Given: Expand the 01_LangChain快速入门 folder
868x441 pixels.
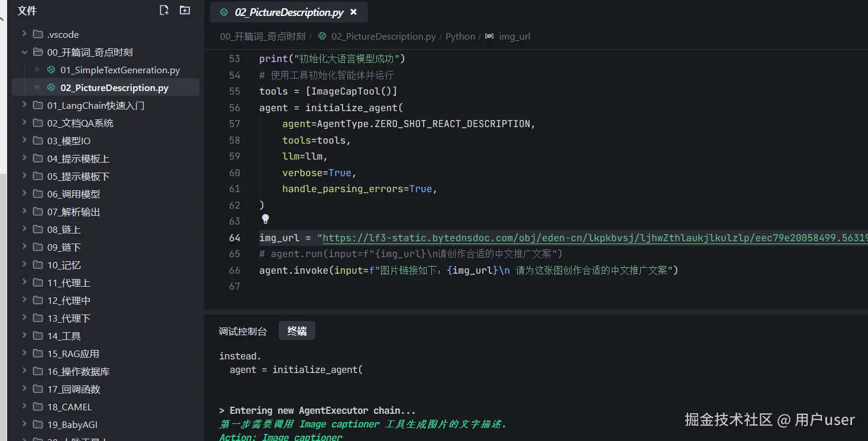Looking at the screenshot, I should (x=24, y=105).
